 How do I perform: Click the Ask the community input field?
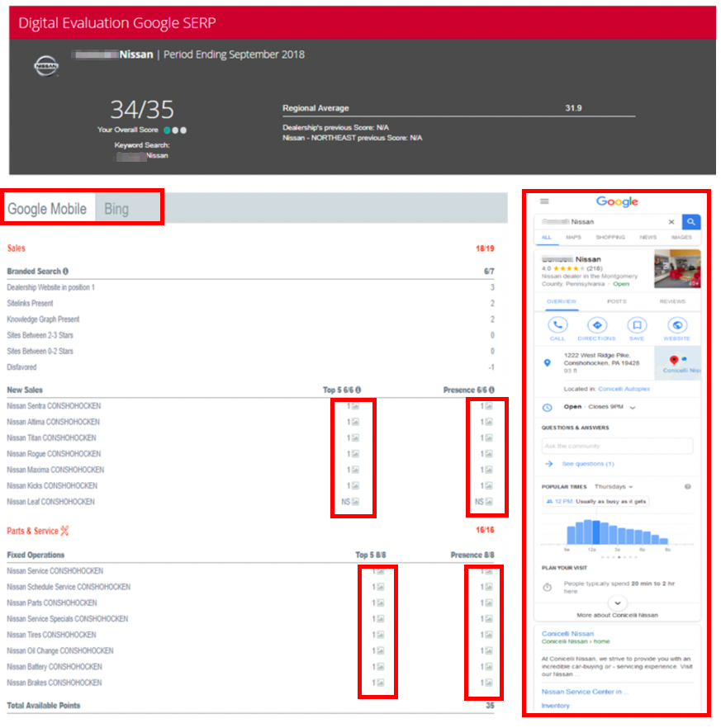point(617,446)
